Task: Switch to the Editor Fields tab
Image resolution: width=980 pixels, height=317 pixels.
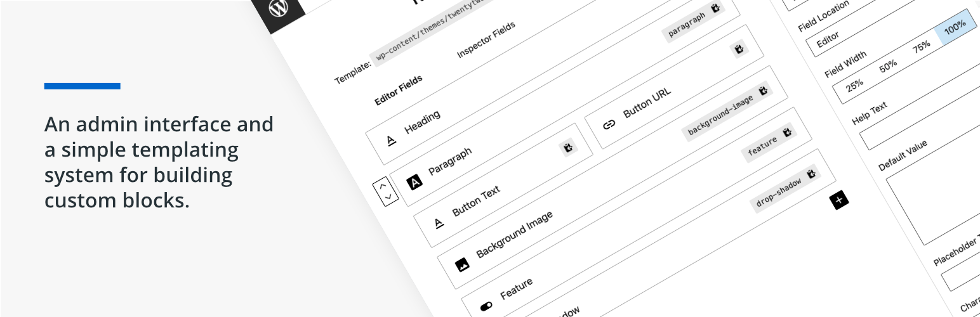Action: [399, 91]
